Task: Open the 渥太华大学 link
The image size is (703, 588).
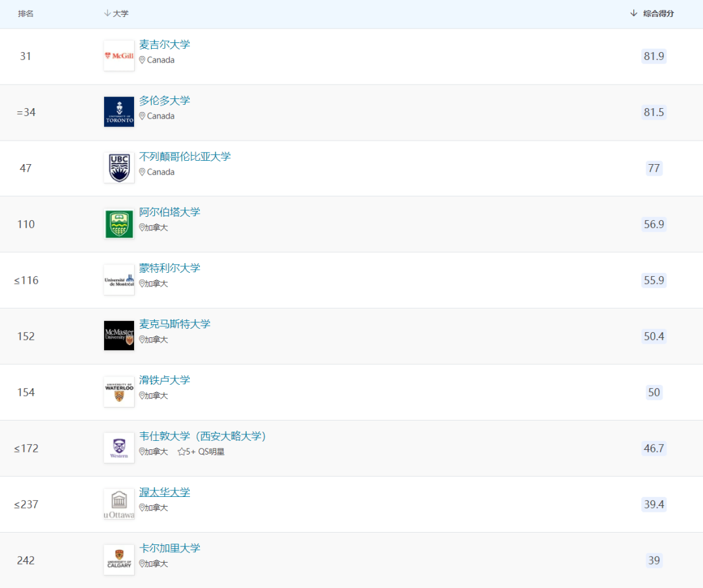Action: (165, 492)
